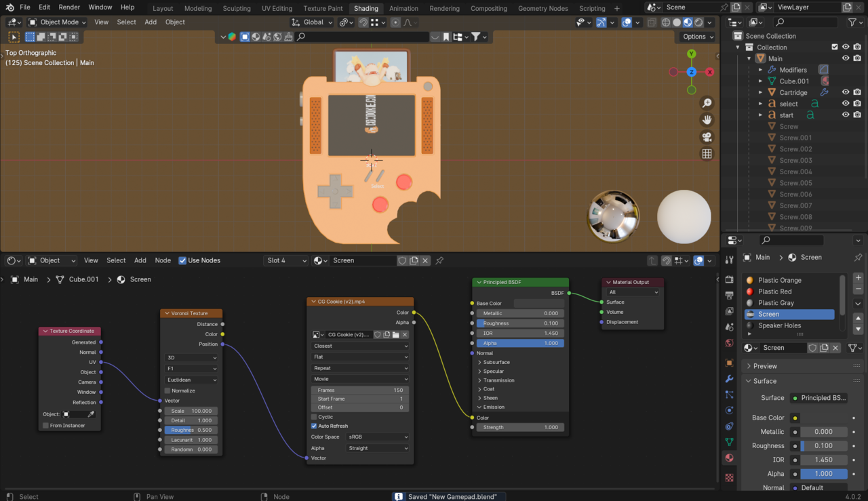Open the Color Space sRGB dropdown
Screen dimensions: 868x501
(x=378, y=437)
